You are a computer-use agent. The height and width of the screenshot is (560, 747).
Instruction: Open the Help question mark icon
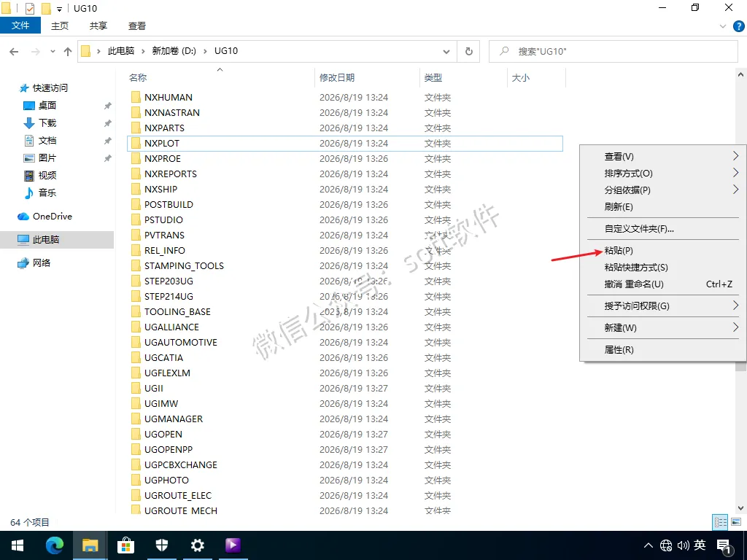click(x=738, y=26)
